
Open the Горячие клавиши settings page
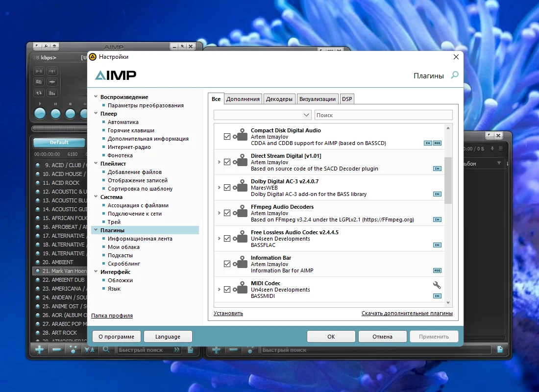click(x=131, y=130)
